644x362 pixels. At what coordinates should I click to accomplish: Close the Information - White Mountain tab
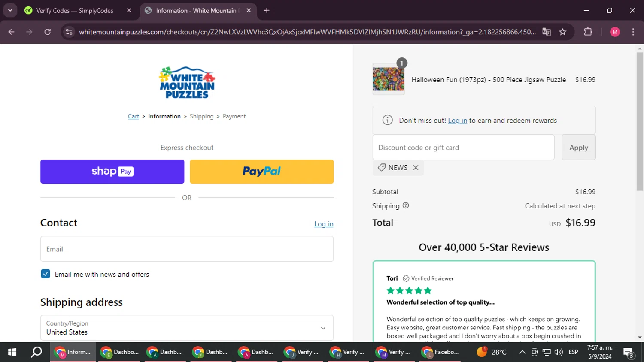click(249, 10)
